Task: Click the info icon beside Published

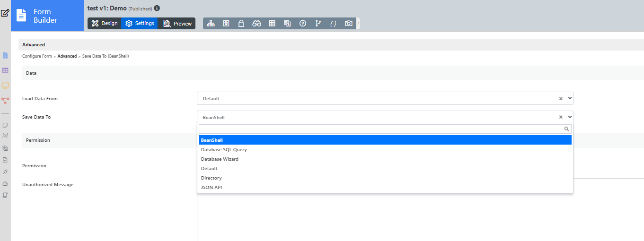Action: [157, 8]
